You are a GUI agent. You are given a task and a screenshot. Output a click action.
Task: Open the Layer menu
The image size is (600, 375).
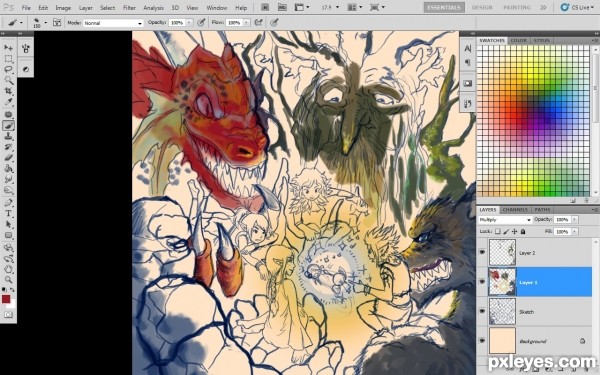85,8
